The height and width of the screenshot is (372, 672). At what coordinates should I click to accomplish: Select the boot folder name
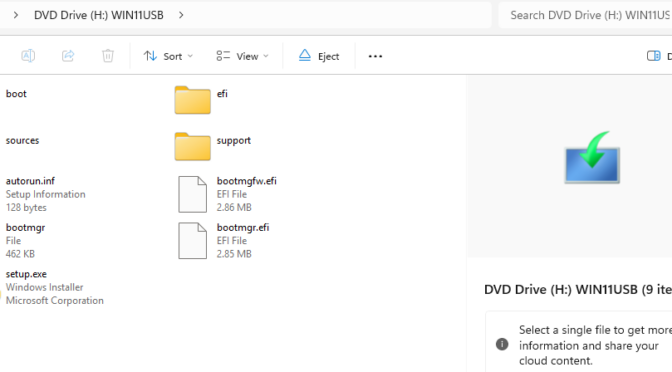coord(16,93)
